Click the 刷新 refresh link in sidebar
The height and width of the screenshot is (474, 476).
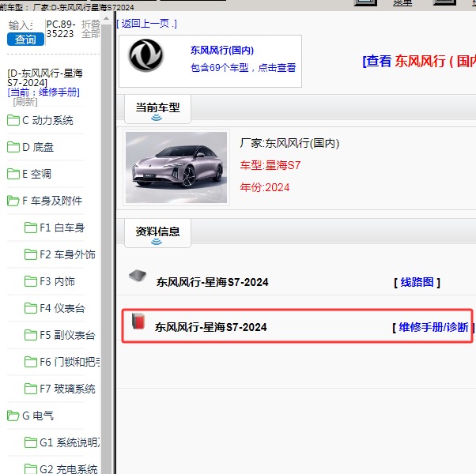(x=25, y=102)
